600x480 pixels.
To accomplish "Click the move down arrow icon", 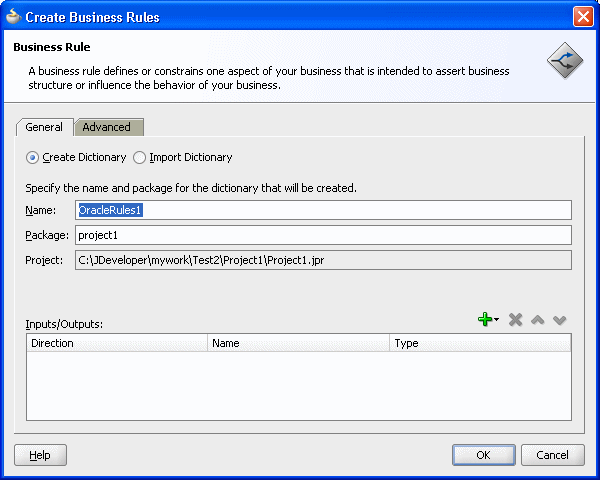I will [x=559, y=320].
